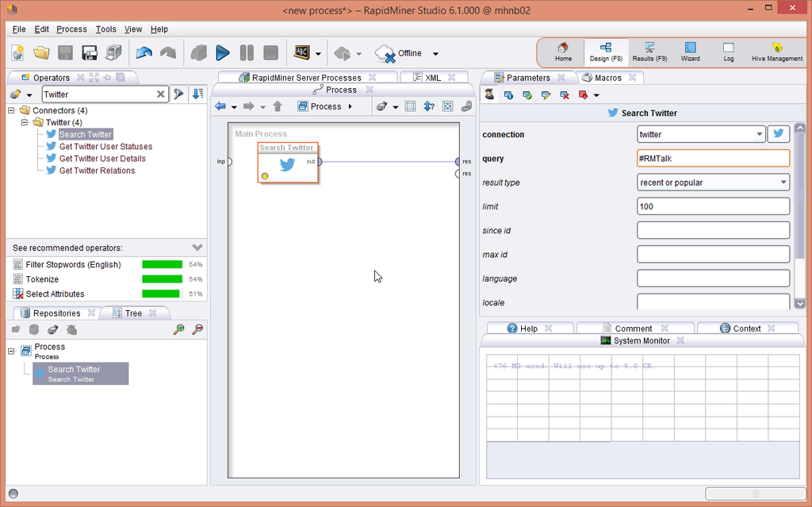Click the query field containing #RMTalk
The width and height of the screenshot is (812, 507).
(x=713, y=158)
